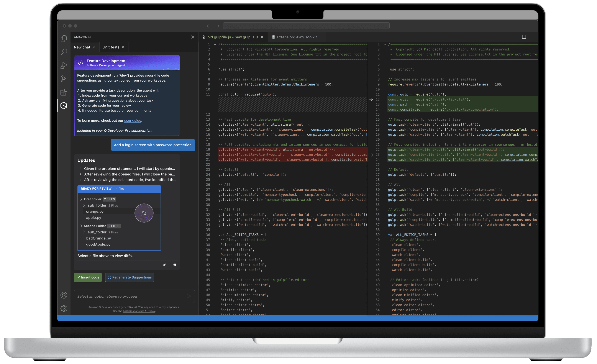Click the Updates heading
This screenshot has width=597, height=364.
[86, 160]
